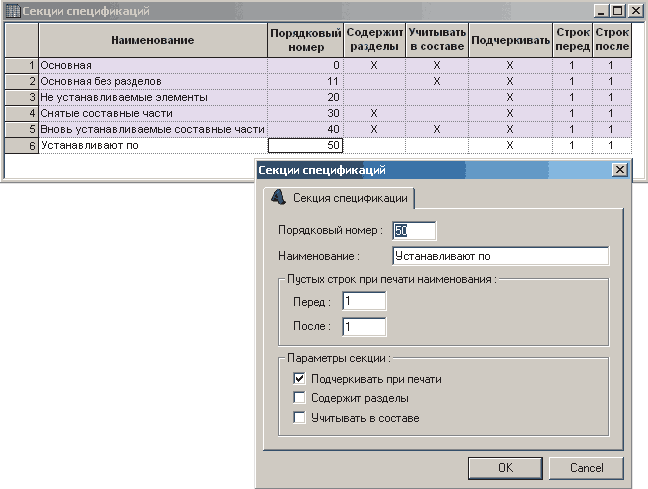This screenshot has width=648, height=489.
Task: Click the Строк после column header
Action: click(x=612, y=40)
